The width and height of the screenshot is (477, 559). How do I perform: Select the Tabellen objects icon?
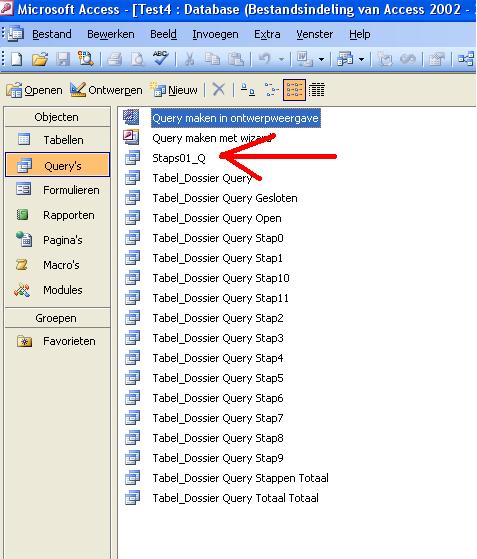tap(24, 139)
